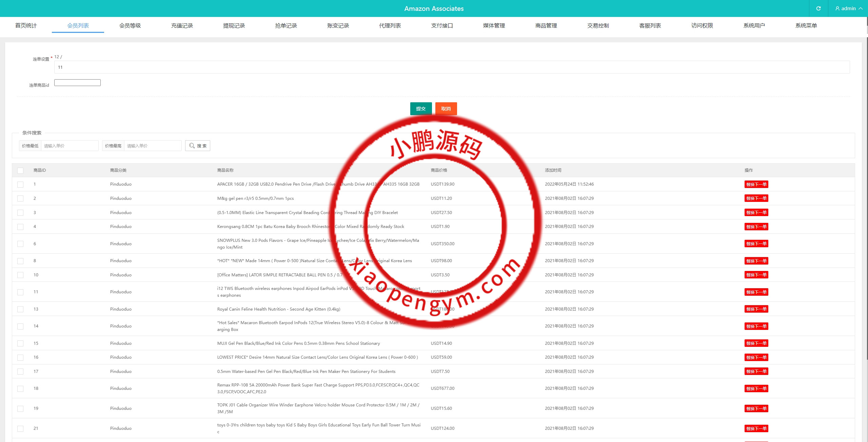Check the box for product ID 15

(20, 343)
